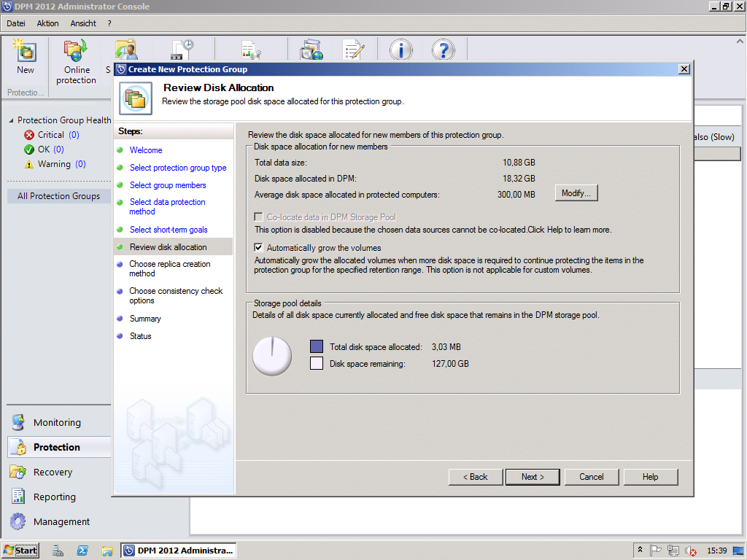Open the Reporting workspace icon

pos(18,497)
